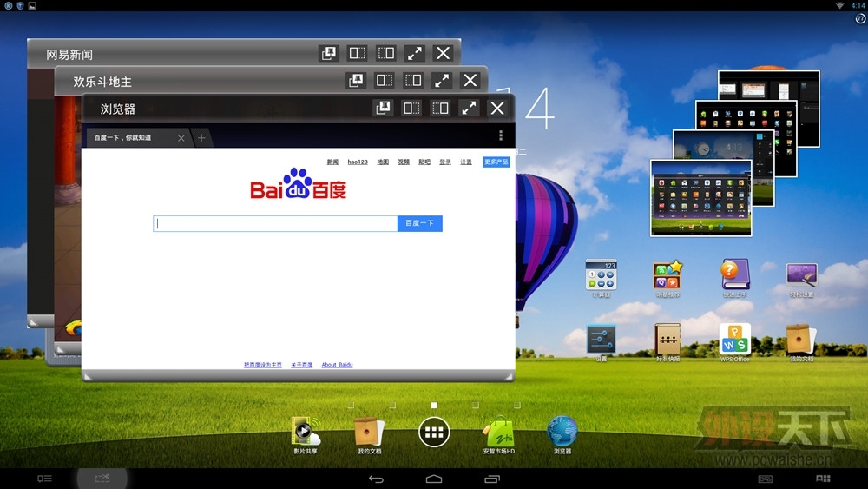This screenshot has width=868, height=489.
Task: Open the app drawer grid button
Action: (434, 432)
